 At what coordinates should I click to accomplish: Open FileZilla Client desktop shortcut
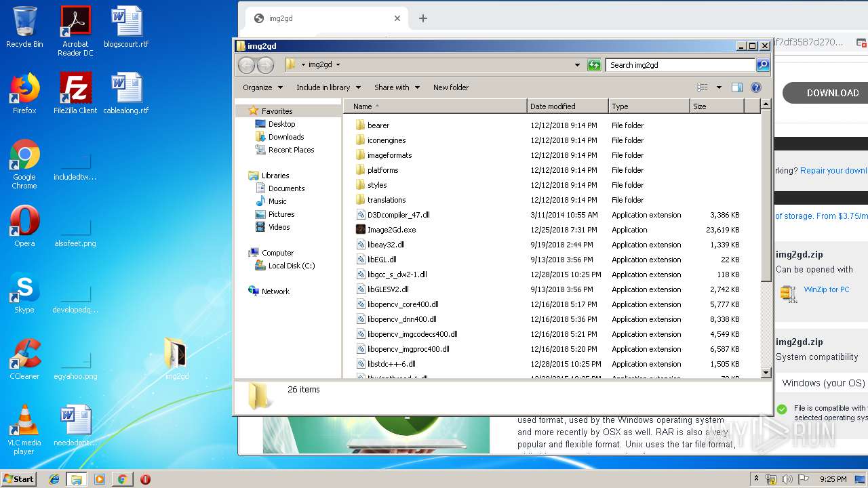pos(75,94)
